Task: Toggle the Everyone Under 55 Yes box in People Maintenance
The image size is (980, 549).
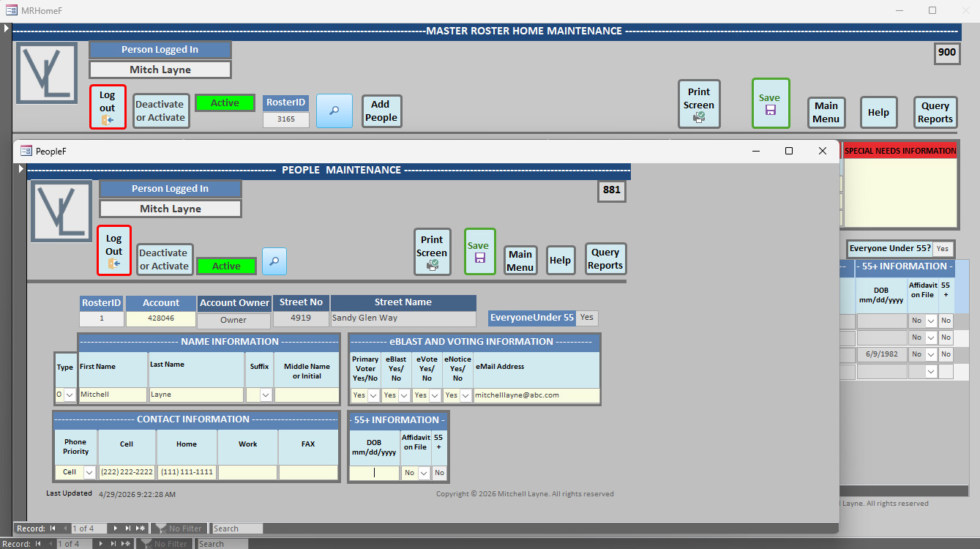Action: click(x=586, y=318)
